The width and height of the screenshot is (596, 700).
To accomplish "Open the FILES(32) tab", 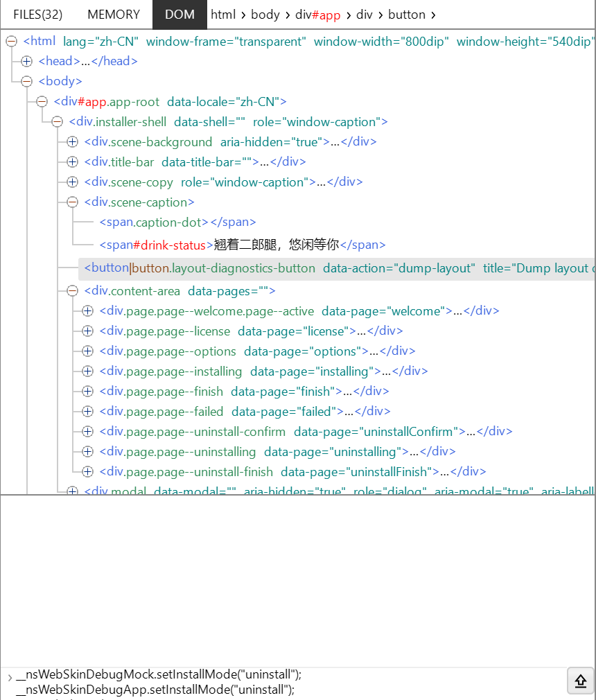I will (x=38, y=15).
